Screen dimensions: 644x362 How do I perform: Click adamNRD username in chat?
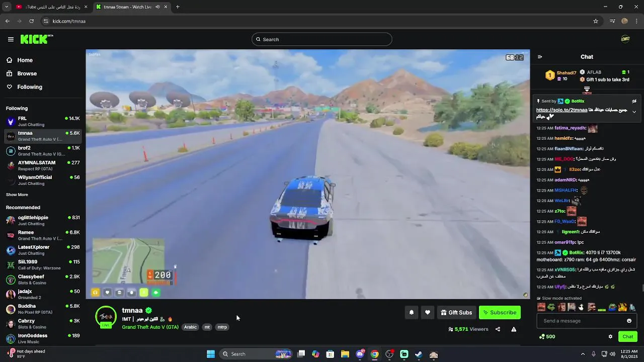tap(566, 180)
